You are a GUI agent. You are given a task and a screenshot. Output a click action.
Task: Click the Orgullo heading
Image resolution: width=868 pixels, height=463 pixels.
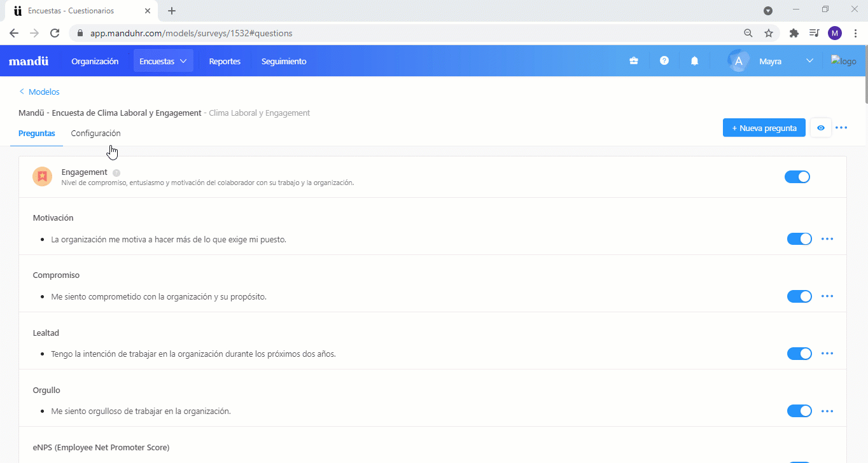(46, 390)
